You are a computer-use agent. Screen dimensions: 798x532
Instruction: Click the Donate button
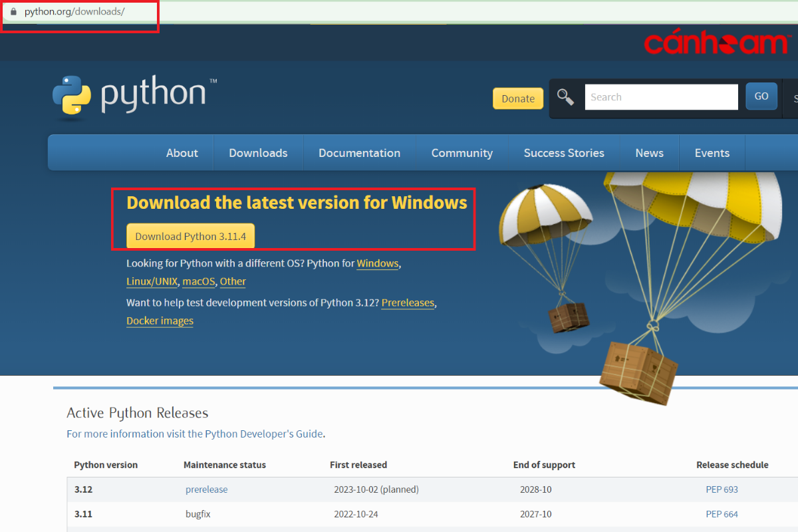click(x=518, y=98)
